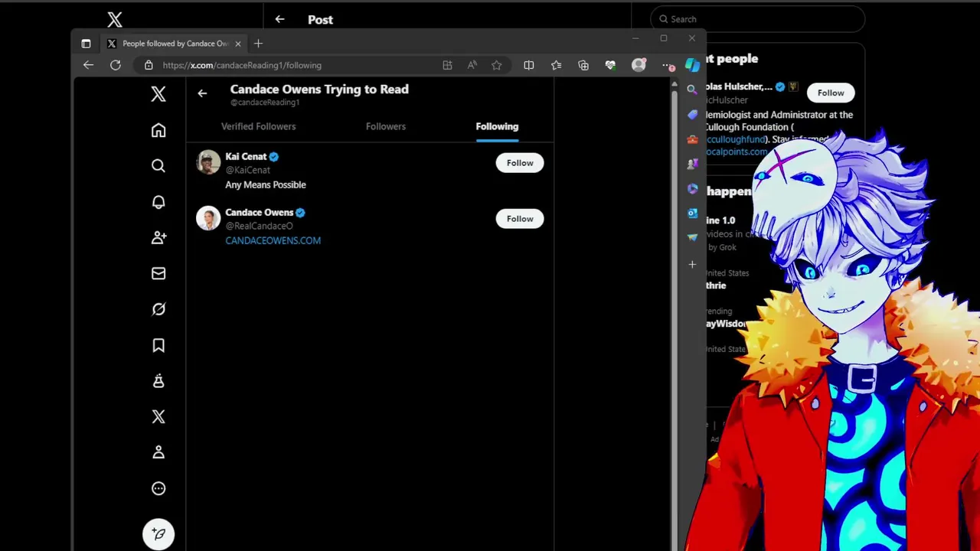
Task: Open the Messages envelope icon
Action: (x=158, y=273)
